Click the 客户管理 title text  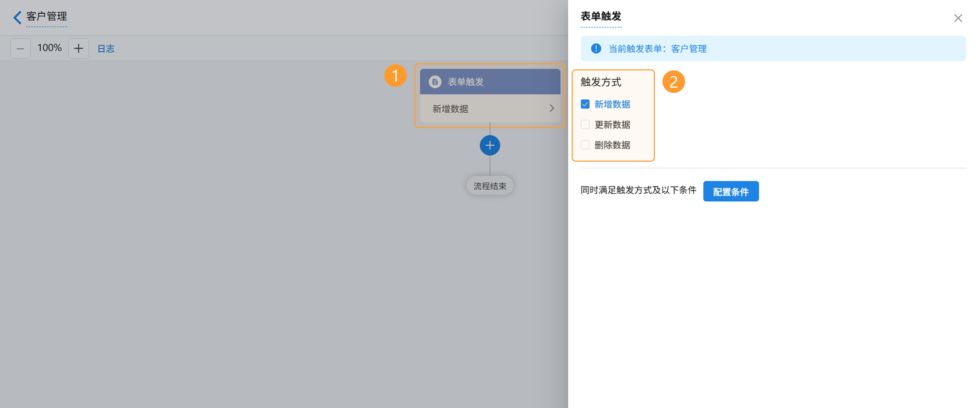46,16
